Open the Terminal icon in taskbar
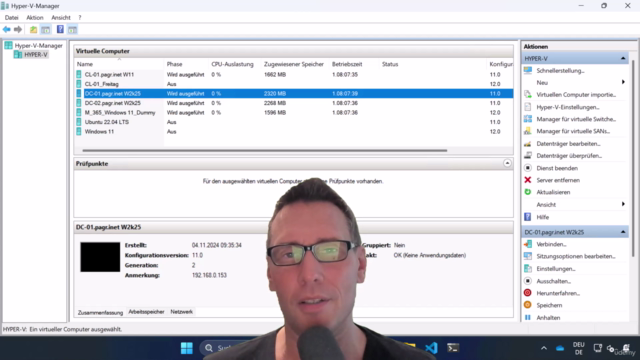The image size is (640, 360). coord(453,348)
